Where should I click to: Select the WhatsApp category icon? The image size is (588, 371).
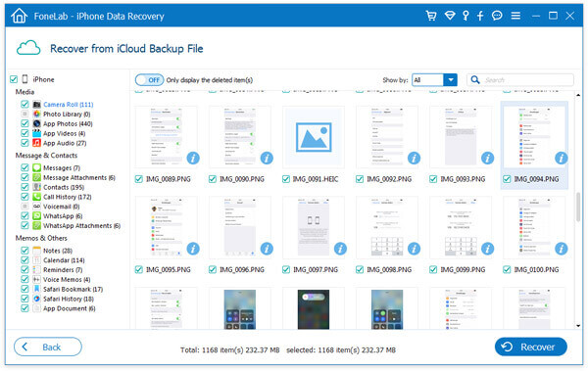[x=37, y=216]
